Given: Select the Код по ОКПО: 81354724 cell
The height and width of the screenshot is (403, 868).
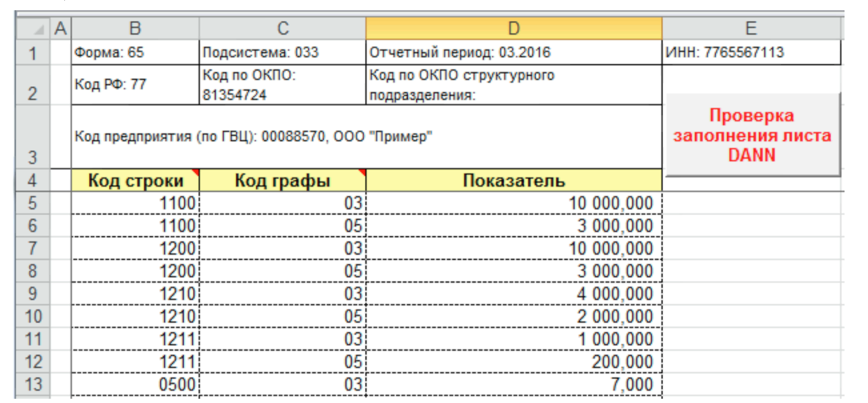Looking at the screenshot, I should tap(283, 85).
